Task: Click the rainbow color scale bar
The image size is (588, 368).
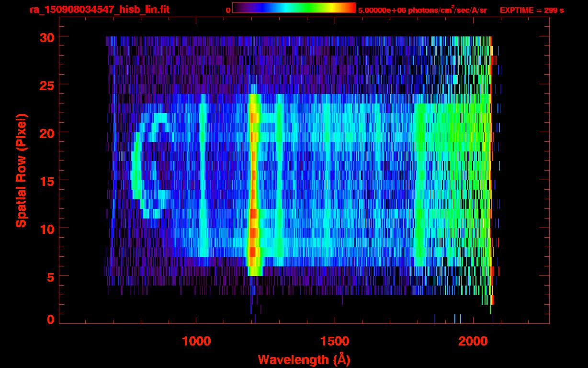Action: pyautogui.click(x=294, y=8)
